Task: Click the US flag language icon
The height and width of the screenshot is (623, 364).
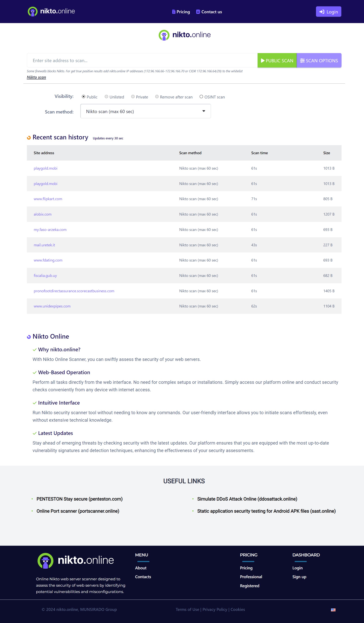Action: pyautogui.click(x=333, y=610)
